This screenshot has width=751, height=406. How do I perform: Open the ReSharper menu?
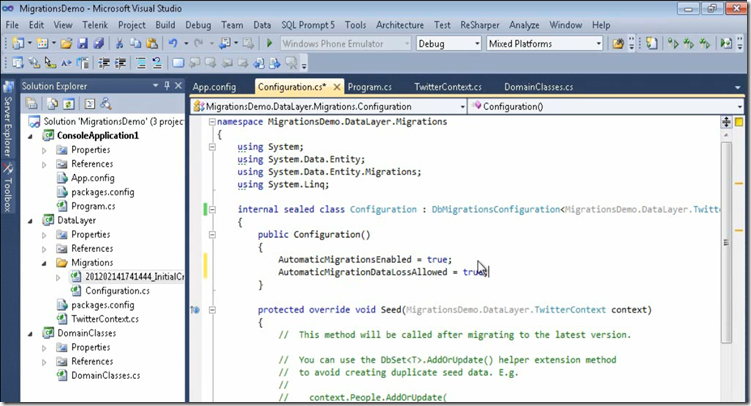point(480,25)
